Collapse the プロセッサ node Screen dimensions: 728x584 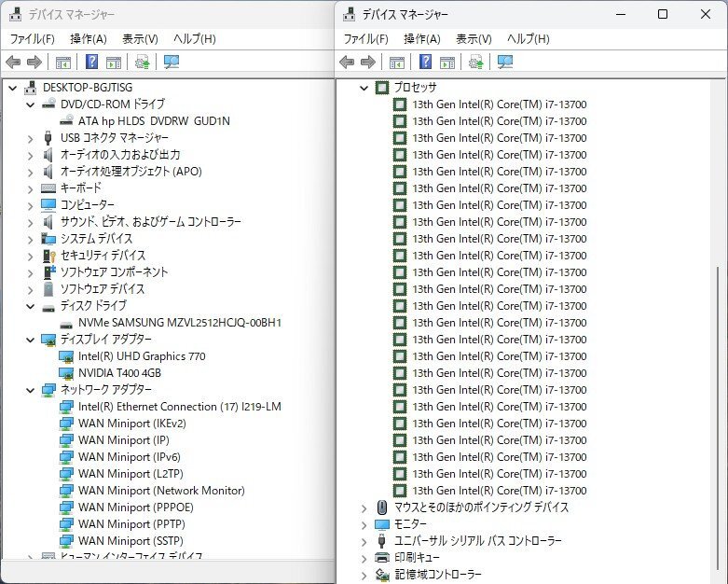[x=364, y=88]
